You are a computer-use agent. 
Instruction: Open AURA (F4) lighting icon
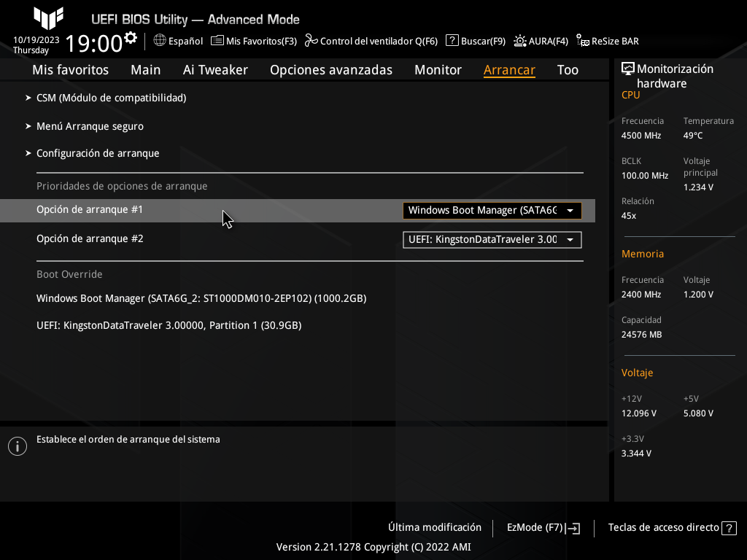pos(520,41)
